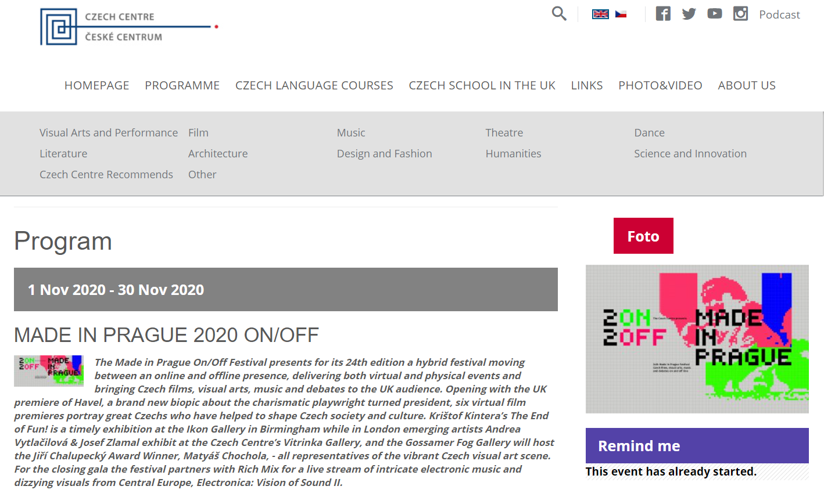The width and height of the screenshot is (824, 504).
Task: Click the Czech Centre logo
Action: click(129, 27)
